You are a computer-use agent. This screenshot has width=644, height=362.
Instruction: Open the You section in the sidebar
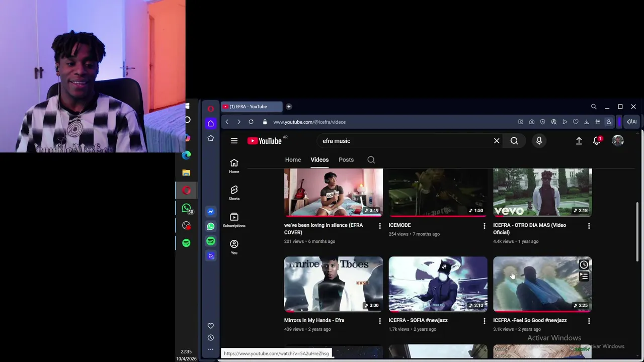[x=234, y=247]
